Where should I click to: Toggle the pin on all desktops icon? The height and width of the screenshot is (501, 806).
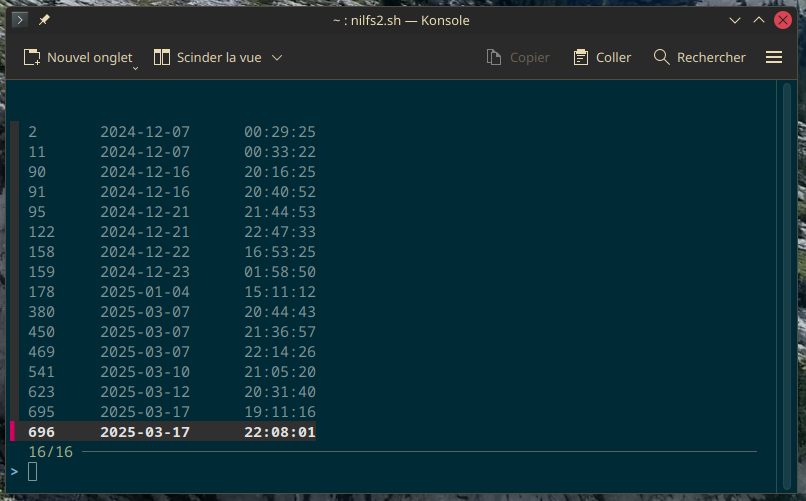pyautogui.click(x=44, y=20)
